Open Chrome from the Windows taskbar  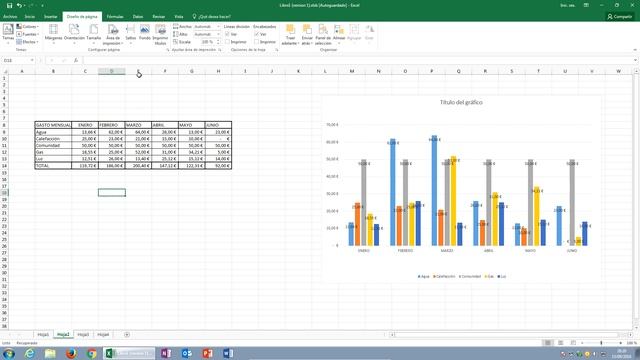[x=91, y=353]
